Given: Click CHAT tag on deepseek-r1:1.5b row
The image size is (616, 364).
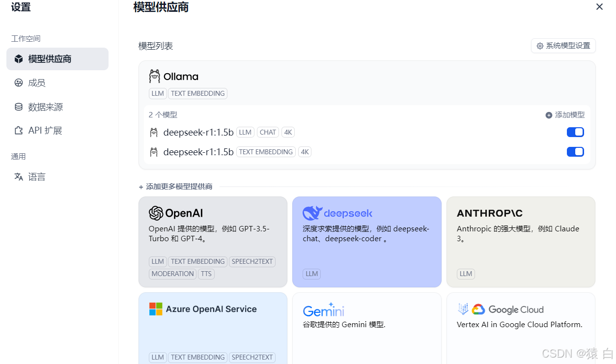Looking at the screenshot, I should pos(268,132).
